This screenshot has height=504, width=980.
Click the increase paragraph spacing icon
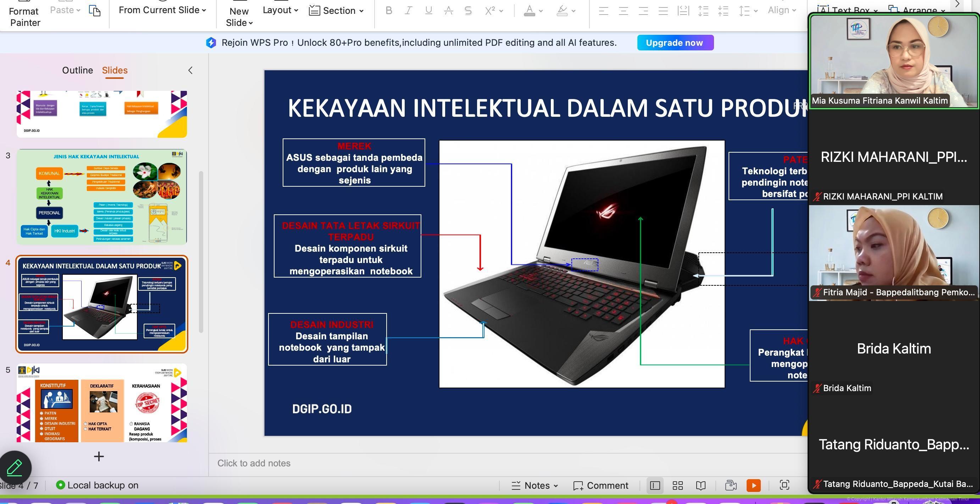click(x=703, y=11)
